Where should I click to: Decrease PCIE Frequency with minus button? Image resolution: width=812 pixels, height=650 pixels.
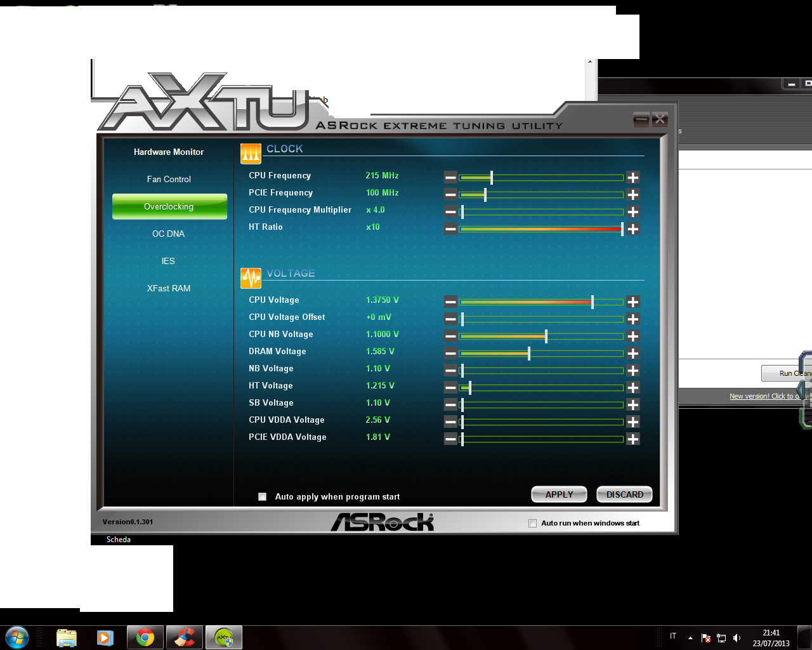point(450,195)
